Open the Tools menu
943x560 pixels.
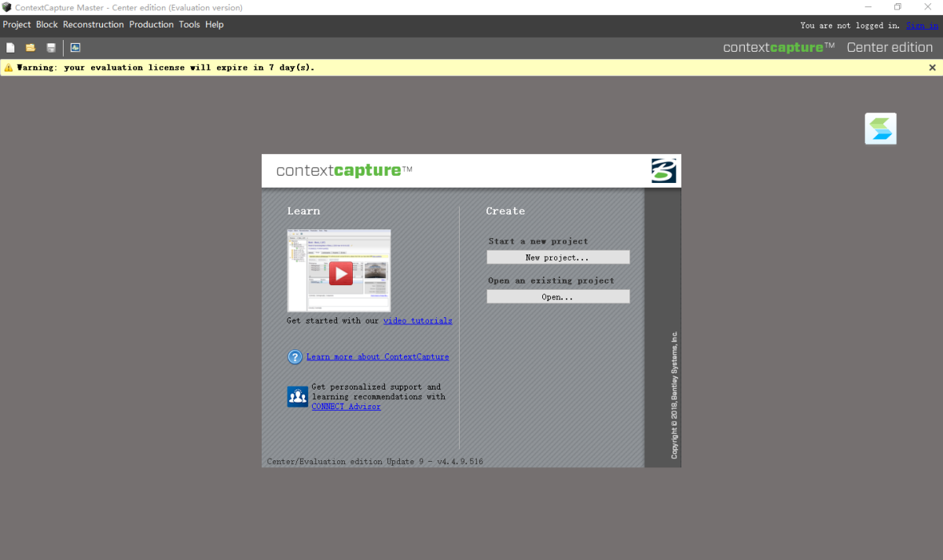click(x=189, y=25)
